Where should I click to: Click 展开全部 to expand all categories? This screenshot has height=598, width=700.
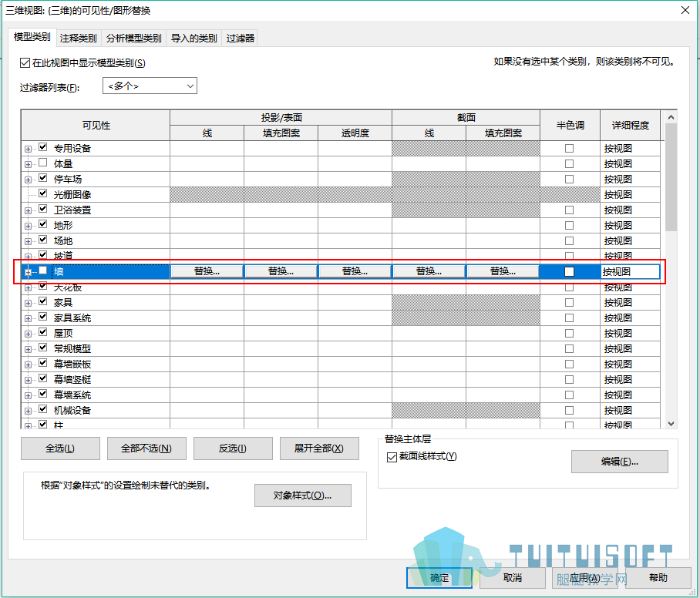click(x=319, y=448)
